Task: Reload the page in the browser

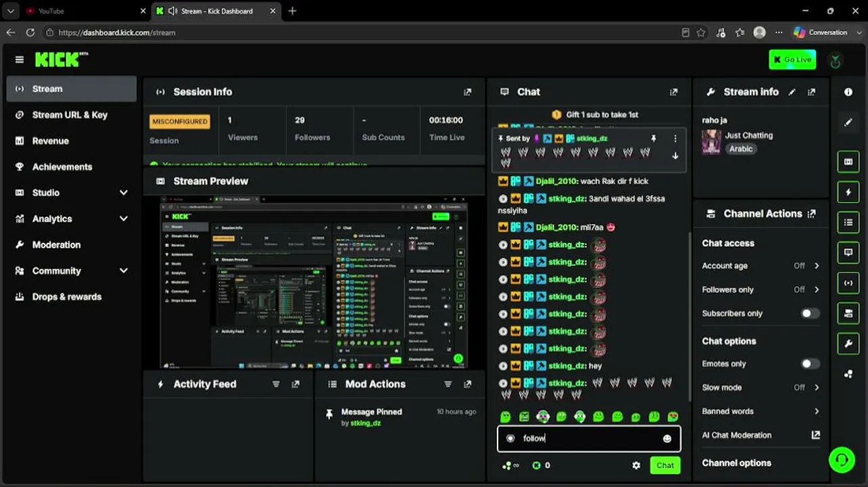Action: [30, 32]
